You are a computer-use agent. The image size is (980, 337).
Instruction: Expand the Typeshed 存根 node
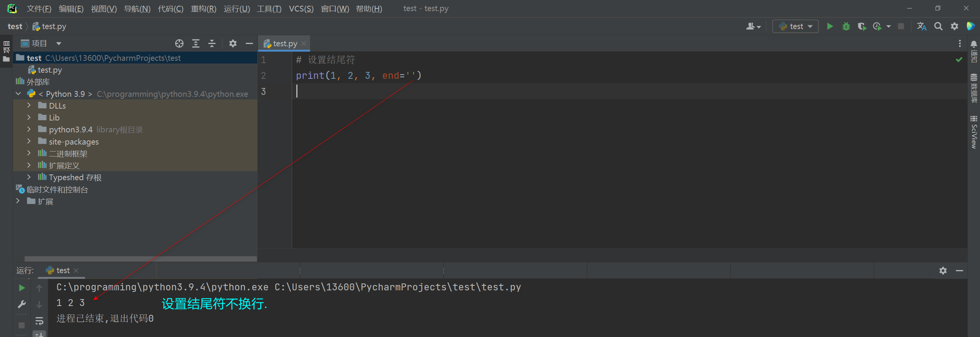coord(29,177)
